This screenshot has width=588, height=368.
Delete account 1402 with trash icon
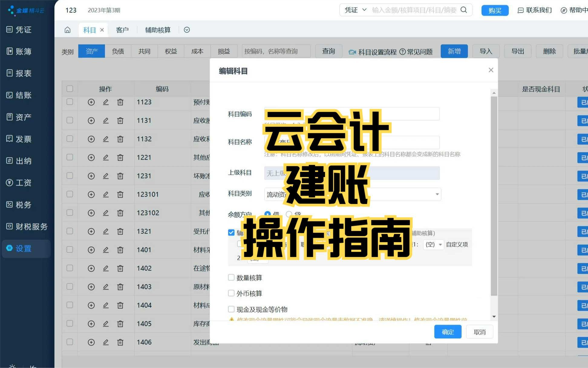(x=120, y=268)
